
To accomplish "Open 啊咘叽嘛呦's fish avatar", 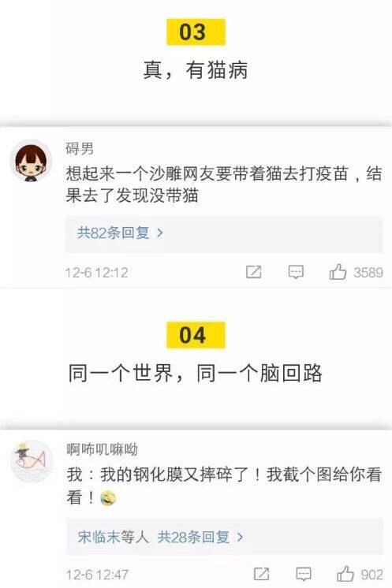I will coord(32,461).
